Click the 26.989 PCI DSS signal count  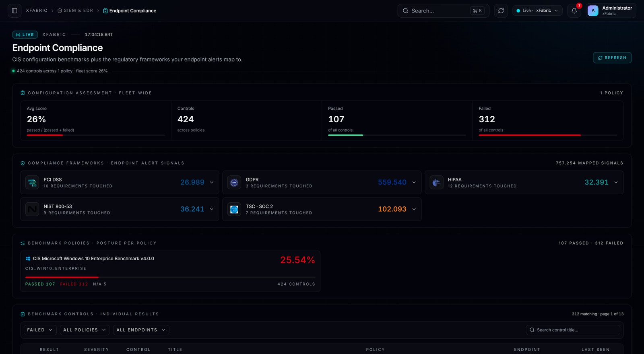coord(192,183)
